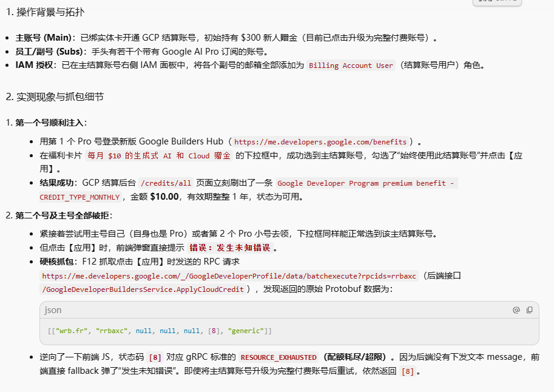Click the "Billing Account User" inline code
Viewport: 554px width, 392px height.
click(351, 66)
